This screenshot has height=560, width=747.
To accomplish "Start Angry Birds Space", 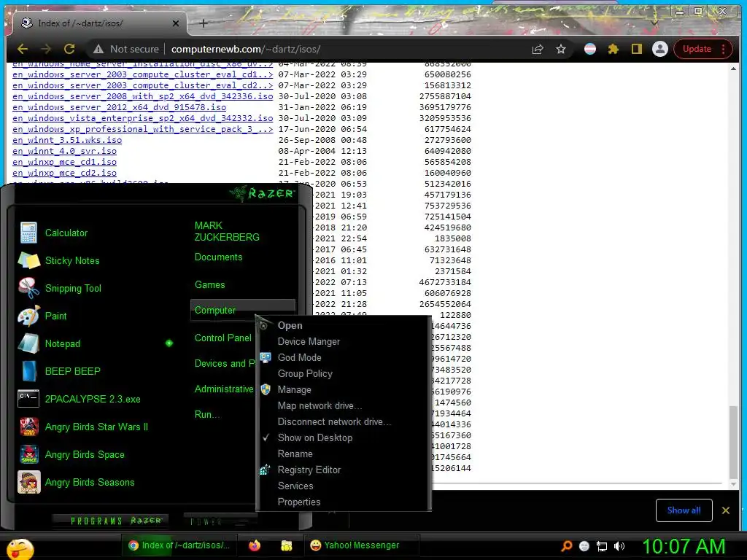I will coord(85,454).
